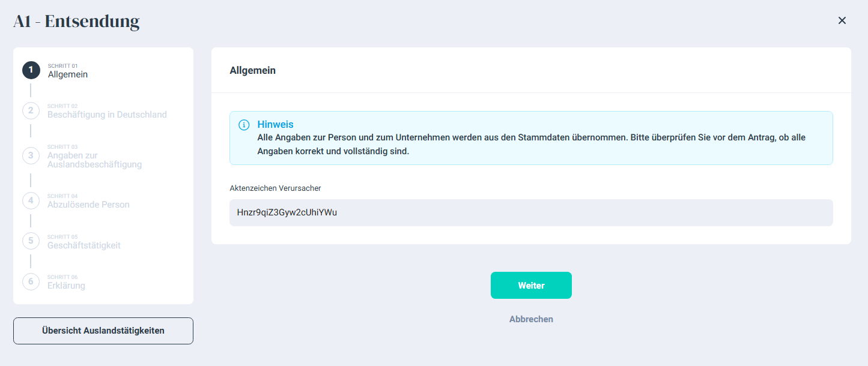Jump to Geschäftstätigkeit step label
The width and height of the screenshot is (868, 366).
(84, 245)
